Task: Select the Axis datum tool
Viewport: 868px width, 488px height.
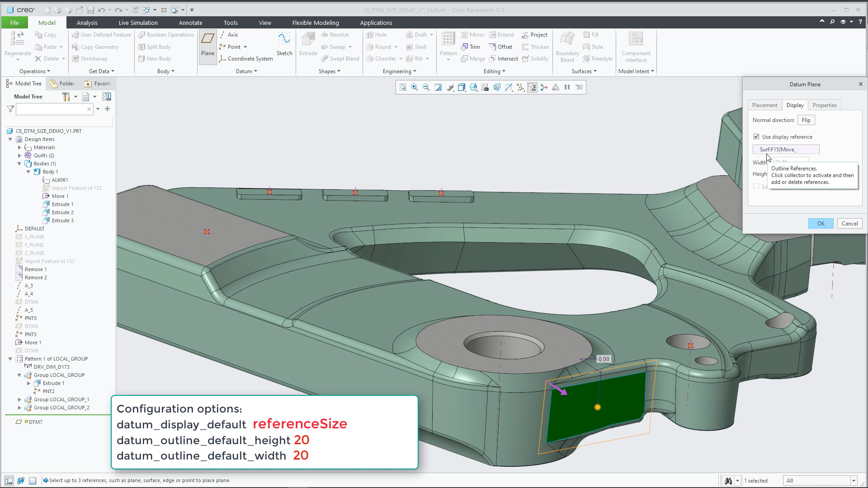Action: 229,35
